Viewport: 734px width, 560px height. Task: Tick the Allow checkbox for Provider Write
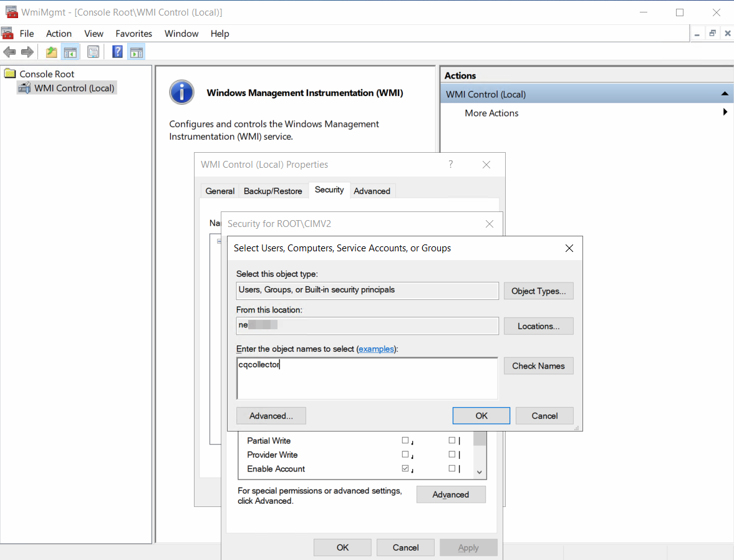coord(405,455)
